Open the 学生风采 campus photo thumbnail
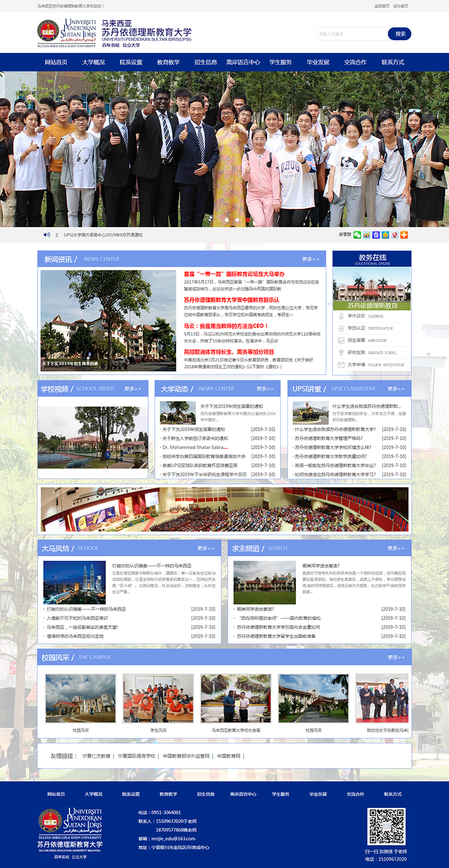 tap(158, 698)
